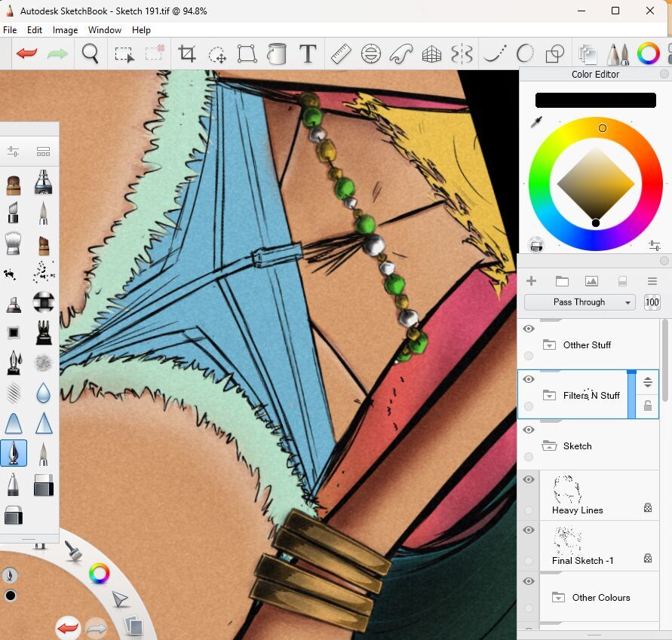
Task: Open the Pass Through blend mode dropdown
Action: (x=579, y=302)
